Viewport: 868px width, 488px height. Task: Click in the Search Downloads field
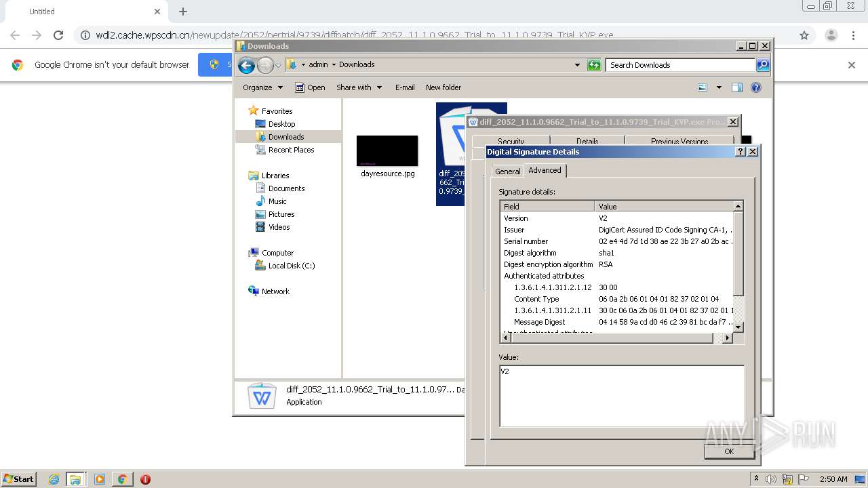click(x=680, y=65)
